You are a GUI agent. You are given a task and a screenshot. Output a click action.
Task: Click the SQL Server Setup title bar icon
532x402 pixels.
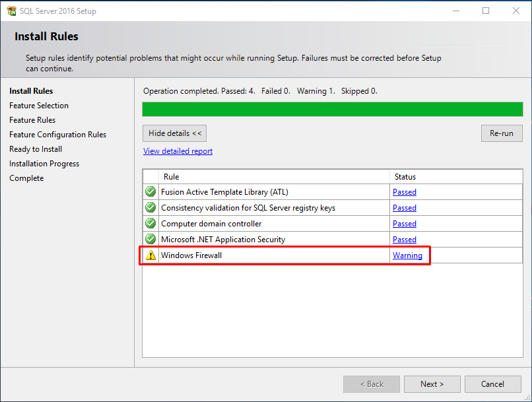point(11,11)
